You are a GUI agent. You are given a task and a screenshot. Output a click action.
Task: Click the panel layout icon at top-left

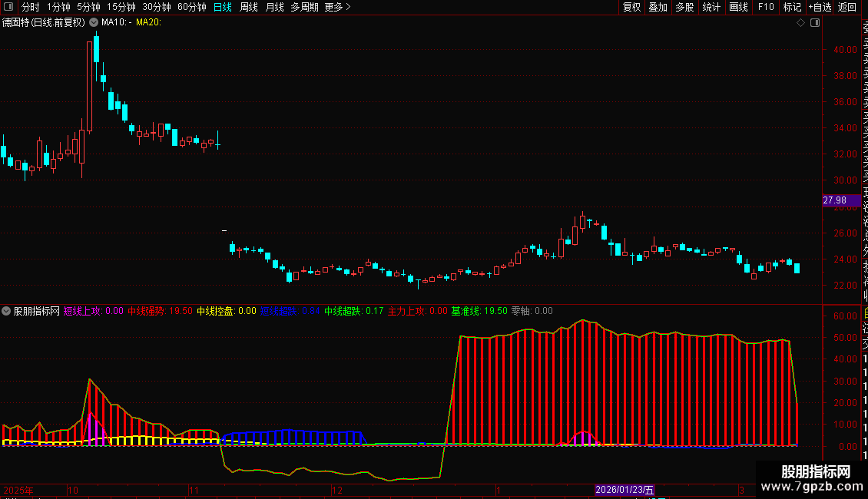coord(8,7)
